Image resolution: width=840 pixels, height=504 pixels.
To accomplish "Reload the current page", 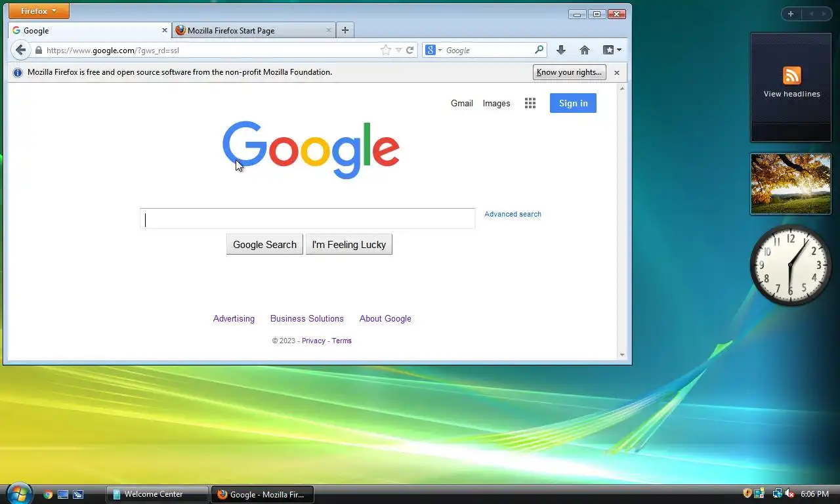I will click(x=410, y=50).
